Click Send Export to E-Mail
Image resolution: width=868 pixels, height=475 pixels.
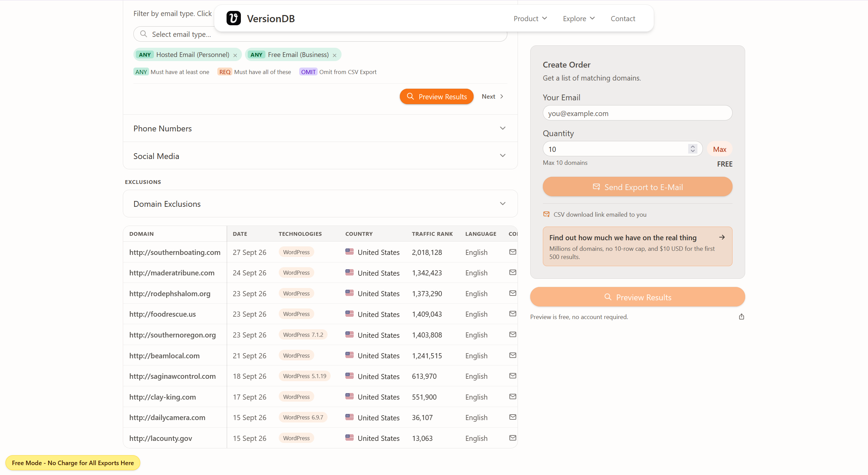pos(637,187)
